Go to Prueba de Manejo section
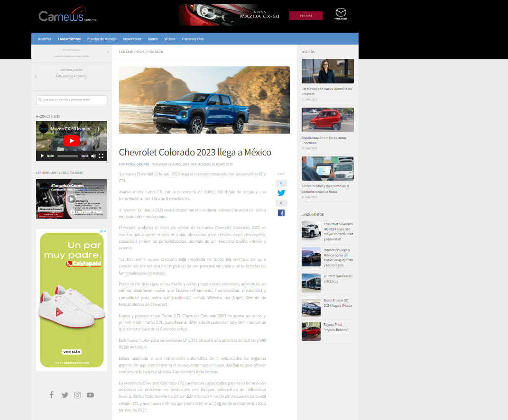Viewport: 508px width, 420px height. point(102,39)
